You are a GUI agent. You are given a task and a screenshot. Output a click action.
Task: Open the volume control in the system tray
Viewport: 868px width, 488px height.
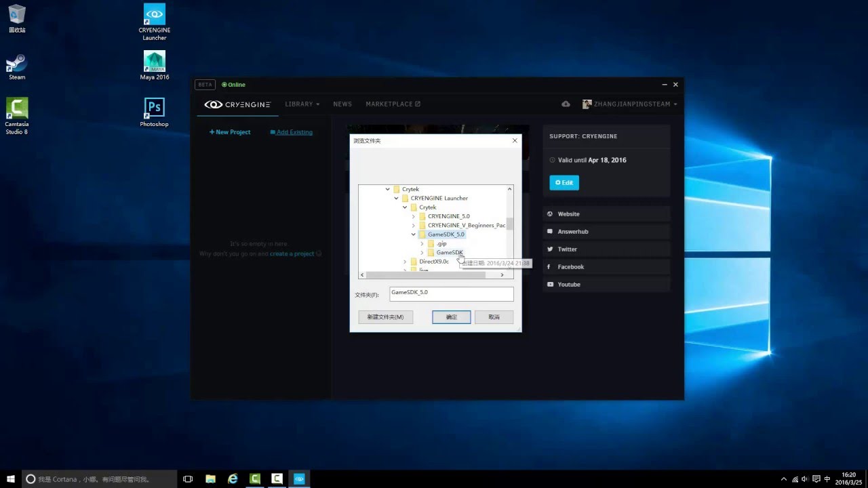point(805,479)
